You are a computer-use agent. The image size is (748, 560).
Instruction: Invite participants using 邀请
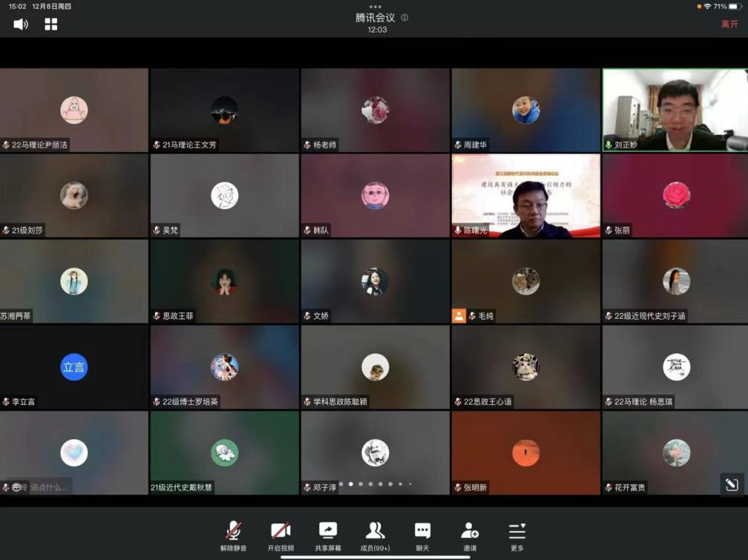(470, 536)
